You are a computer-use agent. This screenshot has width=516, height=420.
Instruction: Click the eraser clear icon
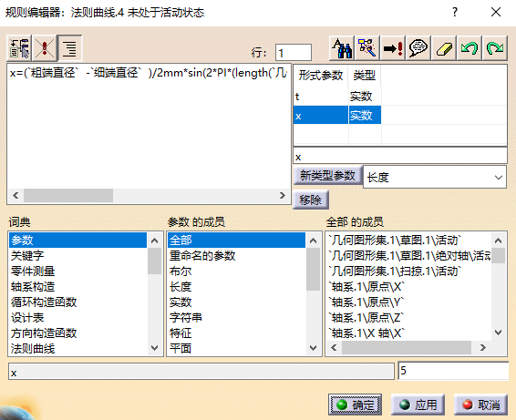point(444,48)
